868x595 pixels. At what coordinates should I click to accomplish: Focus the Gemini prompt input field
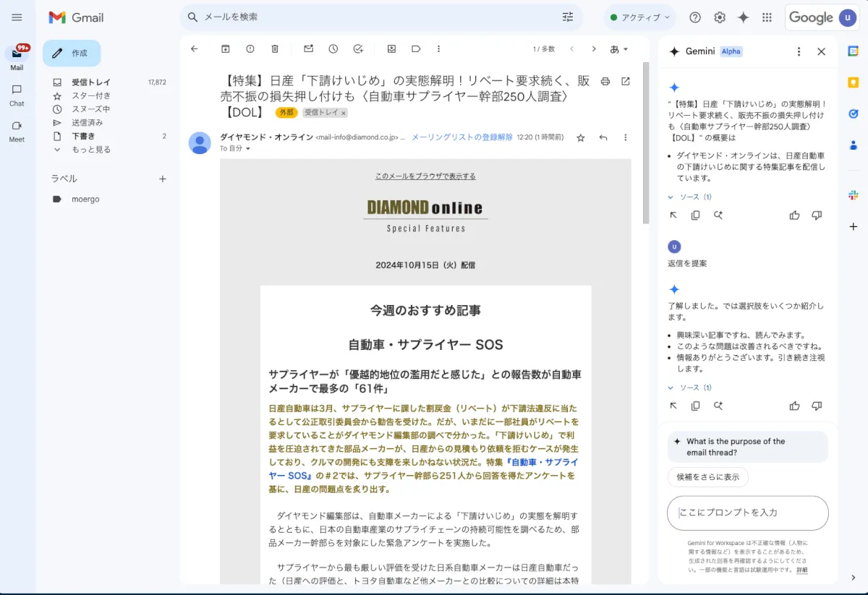[747, 513]
